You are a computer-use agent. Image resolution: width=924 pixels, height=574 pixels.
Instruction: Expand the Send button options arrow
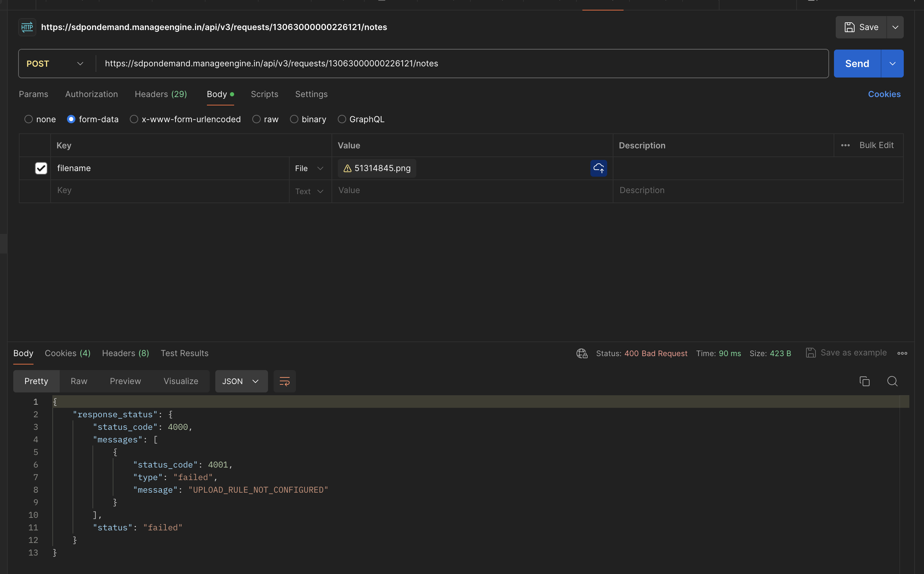pos(892,64)
